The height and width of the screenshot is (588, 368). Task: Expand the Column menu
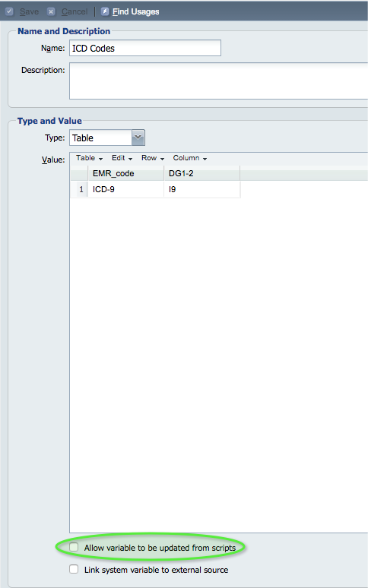click(190, 158)
